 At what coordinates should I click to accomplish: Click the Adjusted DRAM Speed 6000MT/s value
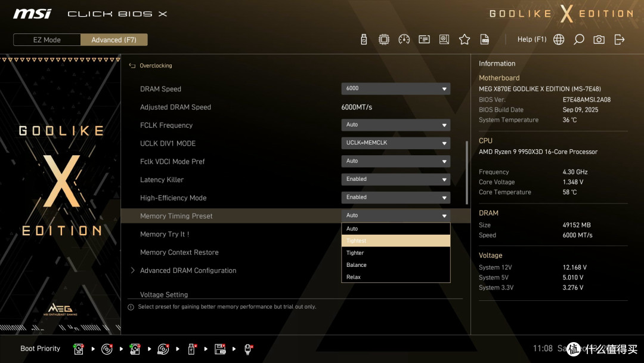pyautogui.click(x=357, y=107)
